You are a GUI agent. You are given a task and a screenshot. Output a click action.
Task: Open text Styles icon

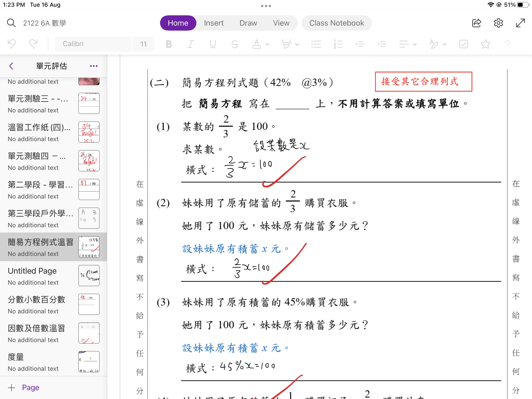(x=434, y=44)
